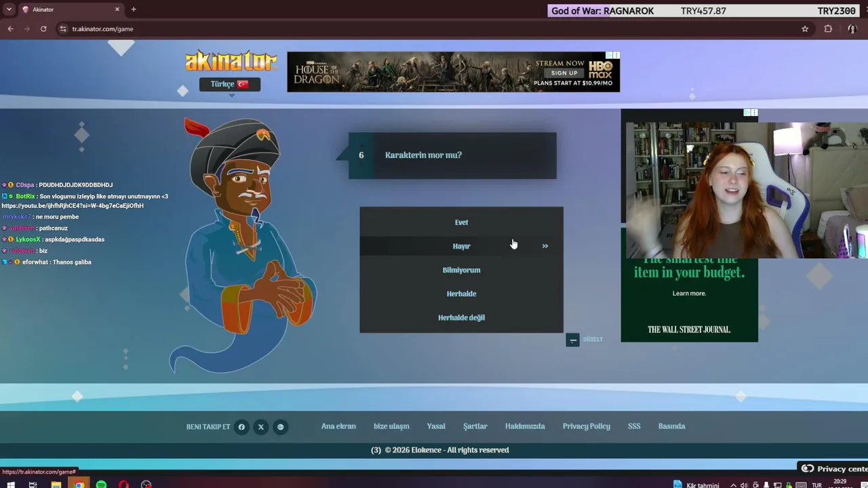Click the TUR keyboard language indicator
Screen dimensions: 868x488
click(x=816, y=485)
